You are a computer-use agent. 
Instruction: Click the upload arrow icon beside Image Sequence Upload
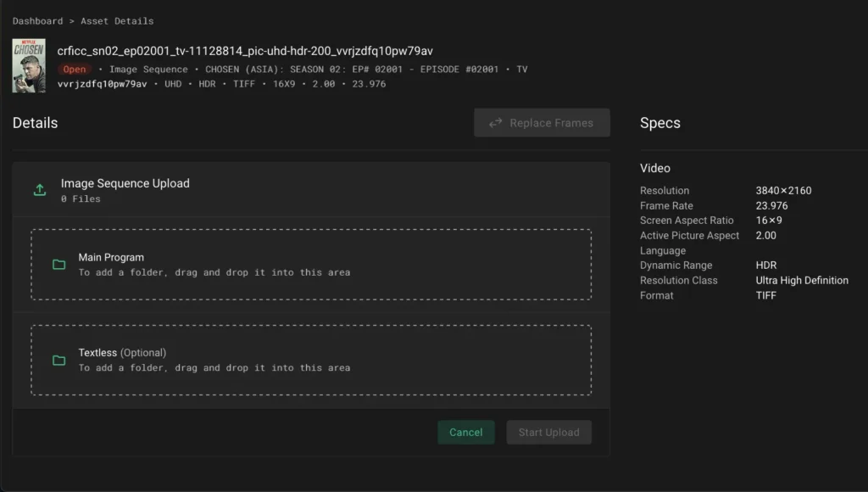[x=39, y=190]
